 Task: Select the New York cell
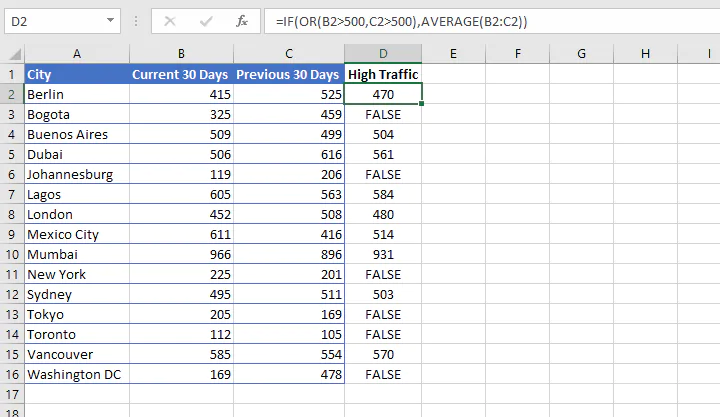77,274
